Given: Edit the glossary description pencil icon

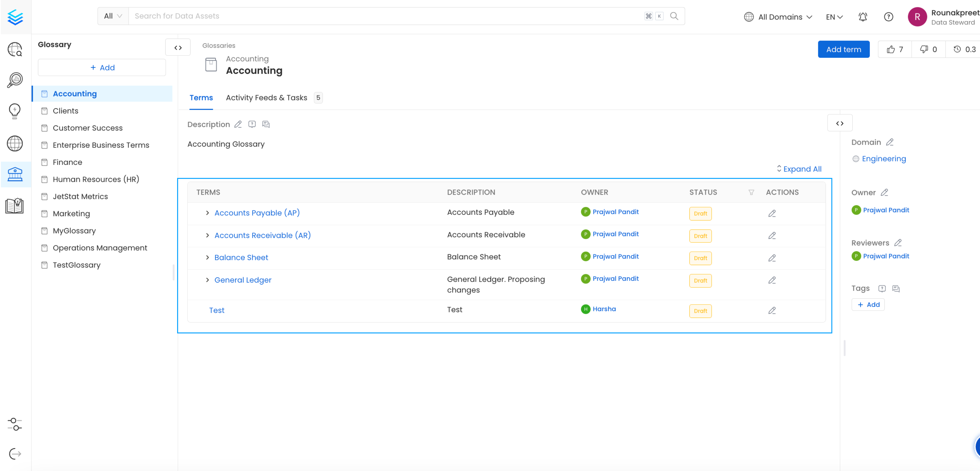Looking at the screenshot, I should [238, 124].
